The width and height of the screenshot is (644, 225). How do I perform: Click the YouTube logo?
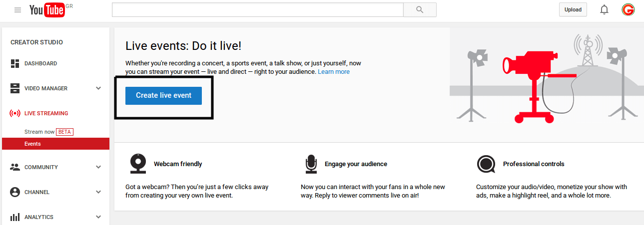[47, 10]
